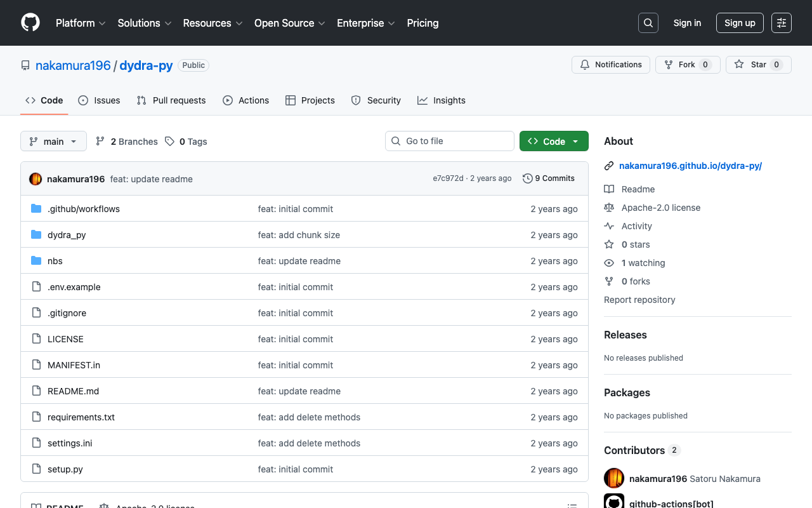Open the Open Source navigation menu

click(289, 23)
